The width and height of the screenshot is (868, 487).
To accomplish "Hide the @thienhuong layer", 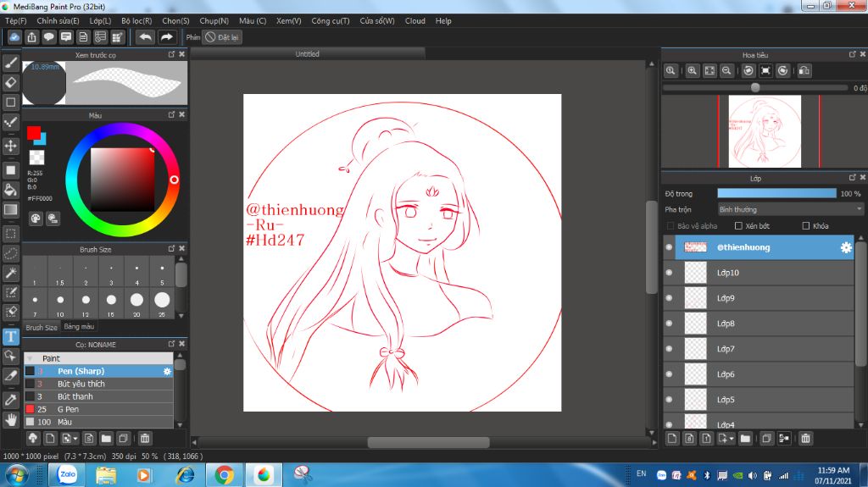I will pyautogui.click(x=670, y=247).
